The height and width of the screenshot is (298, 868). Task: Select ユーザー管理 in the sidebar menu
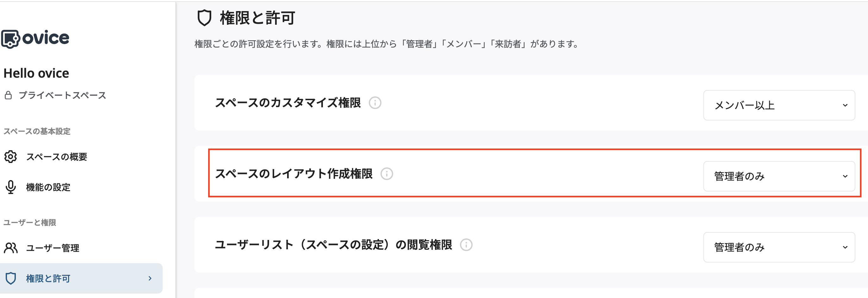pyautogui.click(x=53, y=248)
